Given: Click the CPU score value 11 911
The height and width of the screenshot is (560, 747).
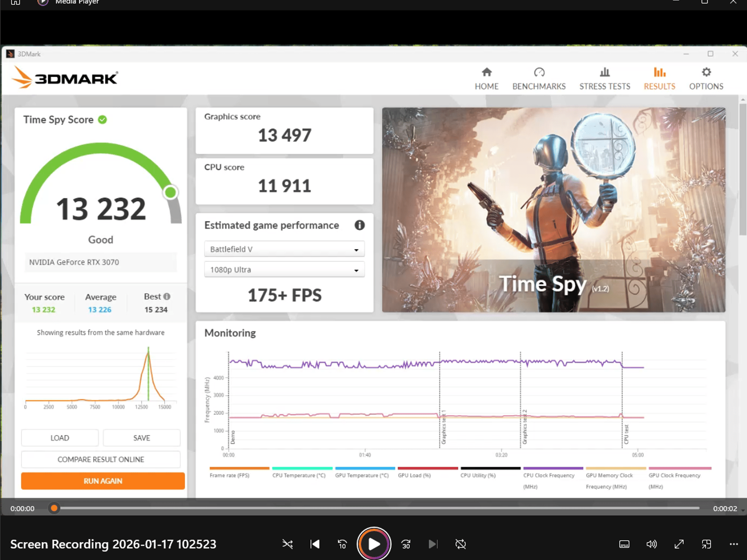Looking at the screenshot, I should coord(285,186).
